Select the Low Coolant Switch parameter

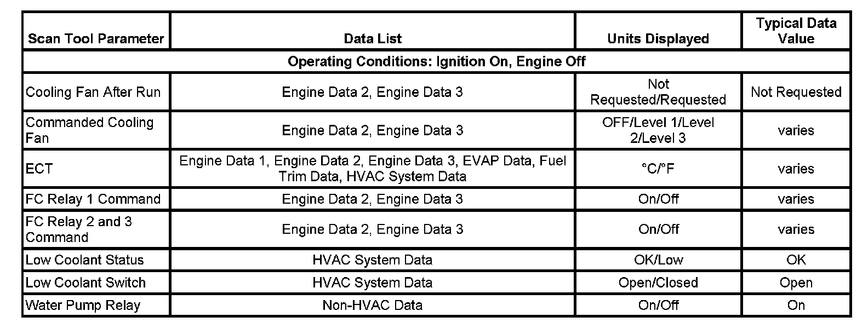coord(86,283)
